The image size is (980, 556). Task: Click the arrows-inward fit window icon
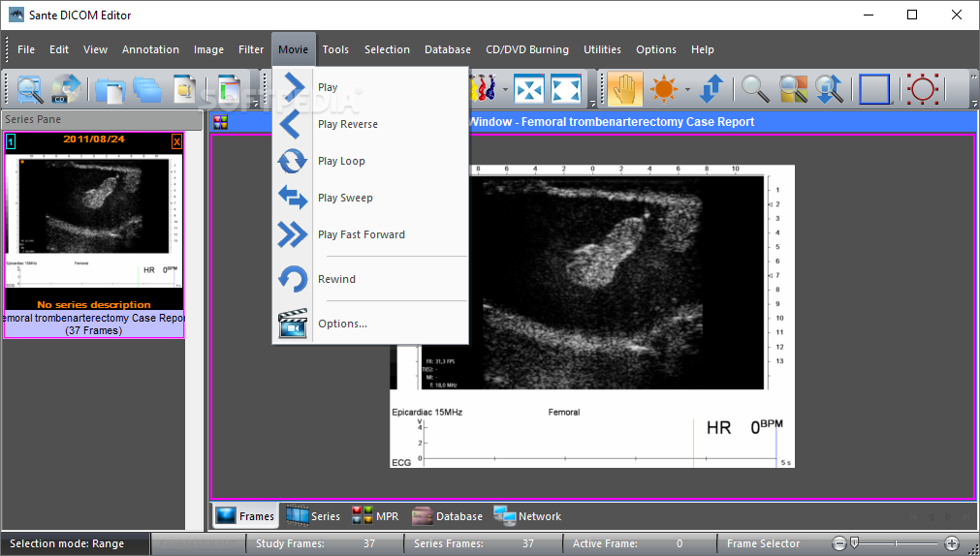pos(528,89)
